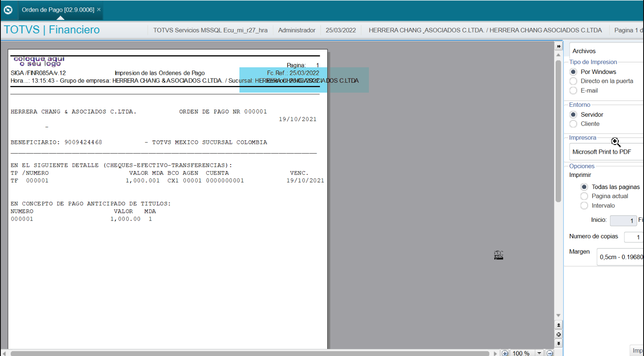Click the SIGA /FINR085A/v.12 report code
The image size is (644, 356).
click(38, 73)
